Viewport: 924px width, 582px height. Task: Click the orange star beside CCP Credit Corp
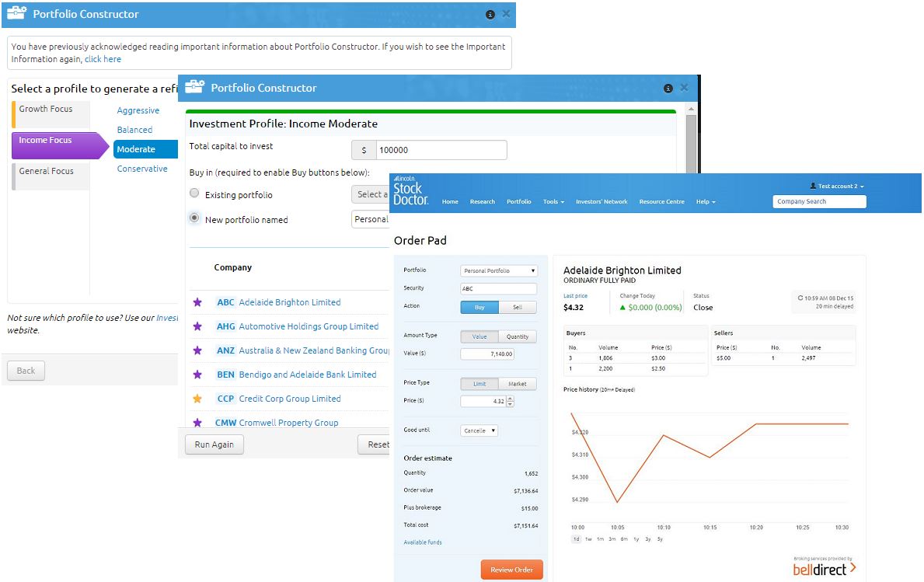(x=197, y=399)
